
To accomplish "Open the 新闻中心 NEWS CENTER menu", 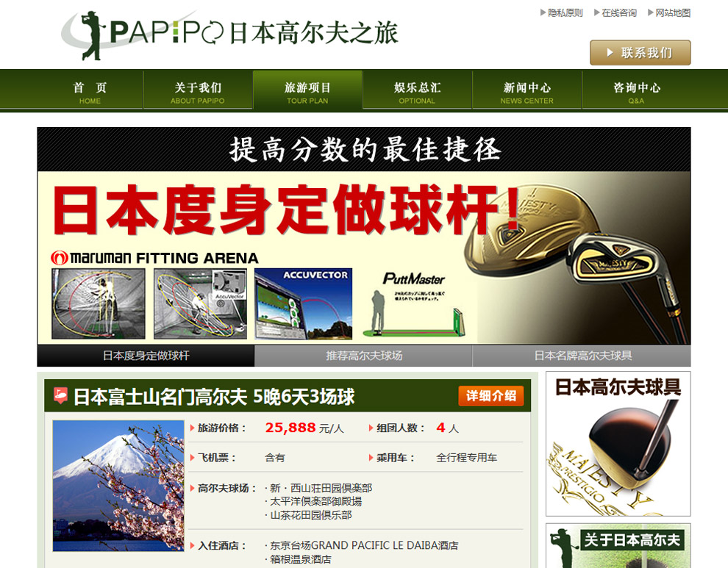I will [x=527, y=93].
